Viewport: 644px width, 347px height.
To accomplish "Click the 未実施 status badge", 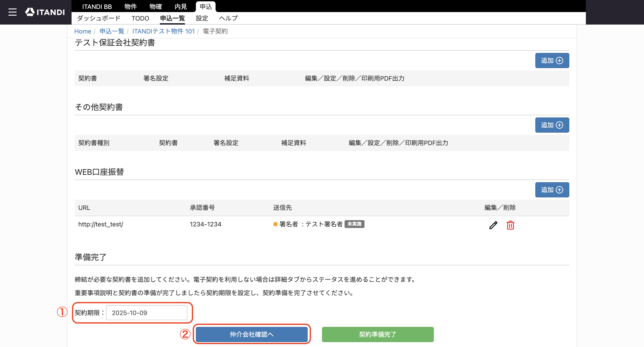I will 354,224.
